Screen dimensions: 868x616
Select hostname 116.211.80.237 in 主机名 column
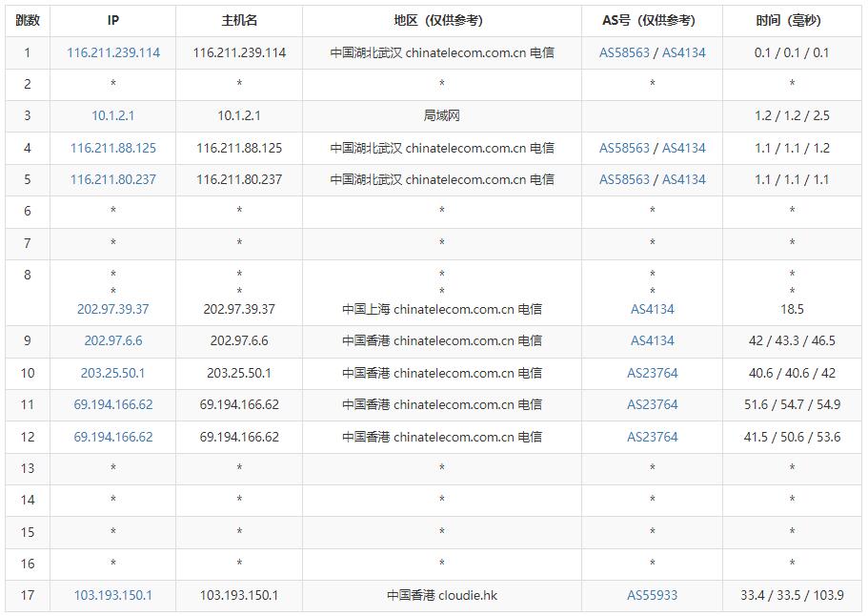click(x=239, y=179)
